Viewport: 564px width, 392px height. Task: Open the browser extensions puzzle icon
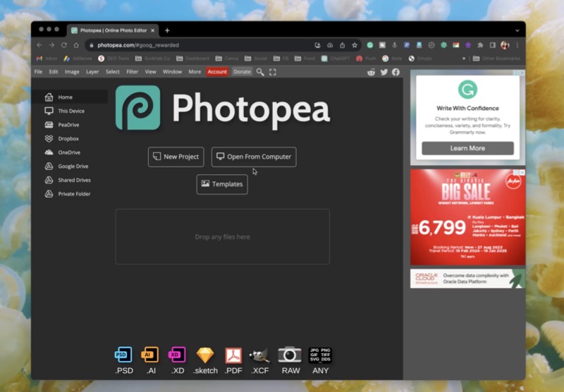[x=480, y=45]
